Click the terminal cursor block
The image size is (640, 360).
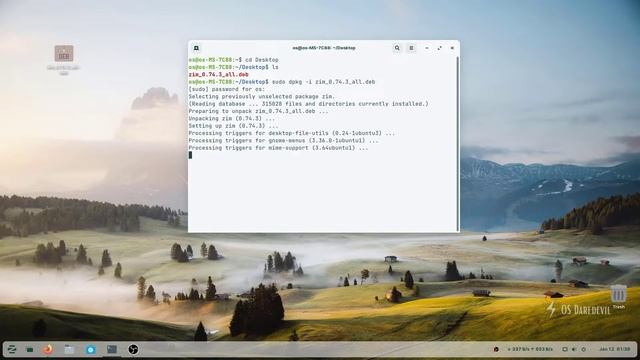coord(190,155)
